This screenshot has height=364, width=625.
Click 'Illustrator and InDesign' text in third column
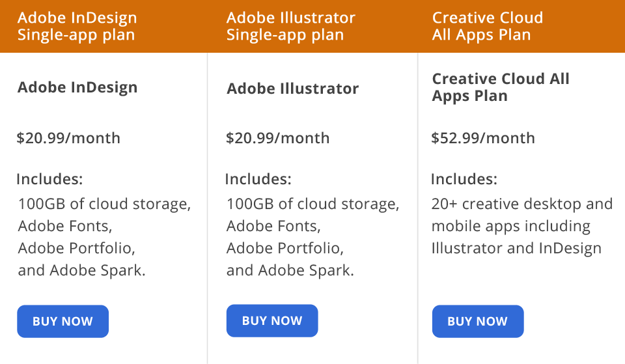[516, 248]
